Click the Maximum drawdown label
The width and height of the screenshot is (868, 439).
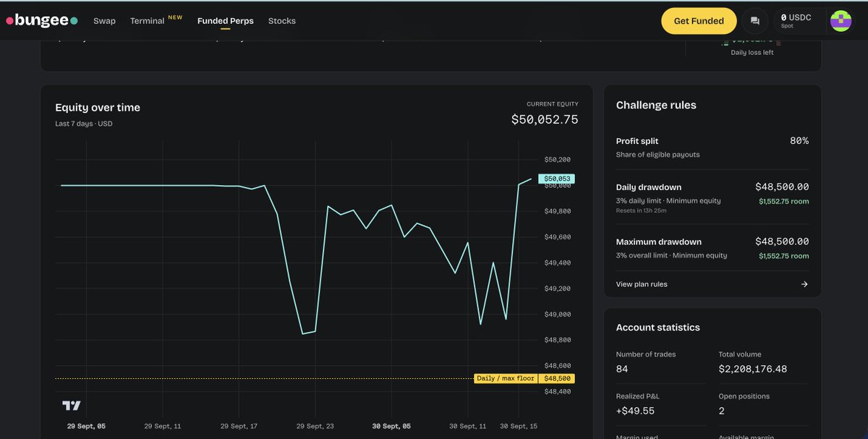pos(659,242)
